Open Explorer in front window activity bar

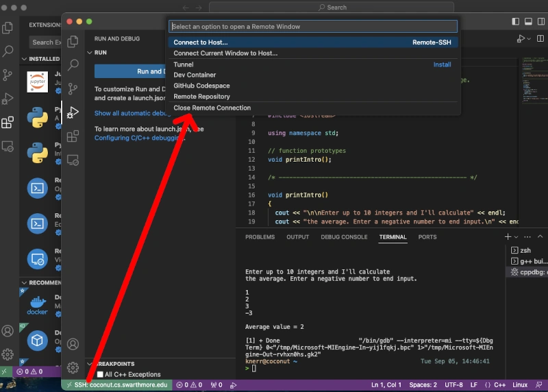pos(73,42)
